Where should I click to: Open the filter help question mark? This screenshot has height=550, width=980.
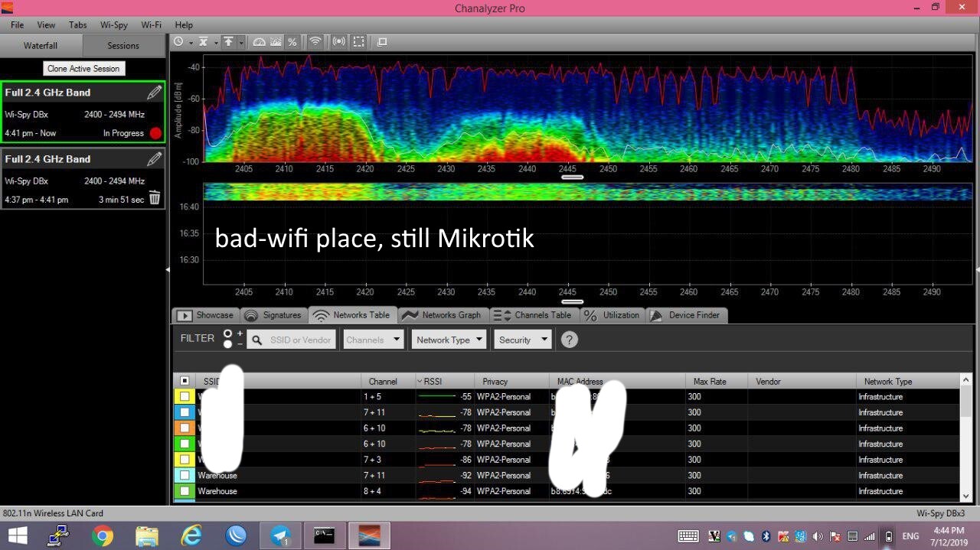[x=569, y=340]
